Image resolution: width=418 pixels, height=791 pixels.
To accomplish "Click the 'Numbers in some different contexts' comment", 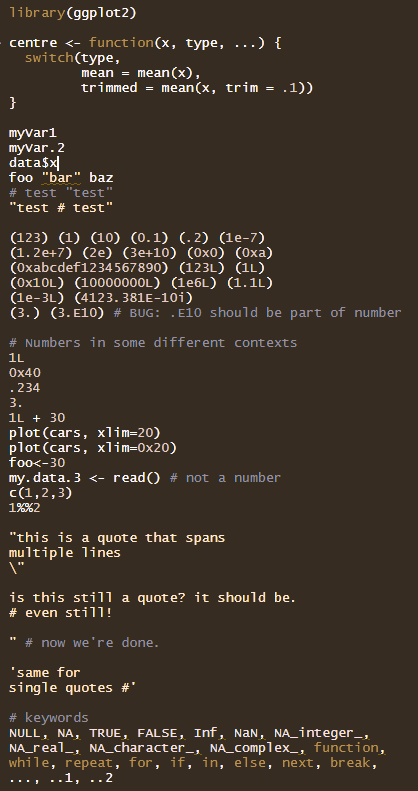I will tap(153, 343).
